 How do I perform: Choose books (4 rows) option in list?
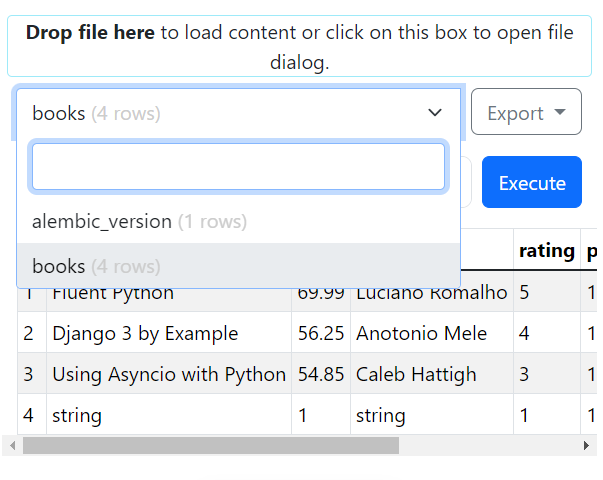tap(238, 266)
